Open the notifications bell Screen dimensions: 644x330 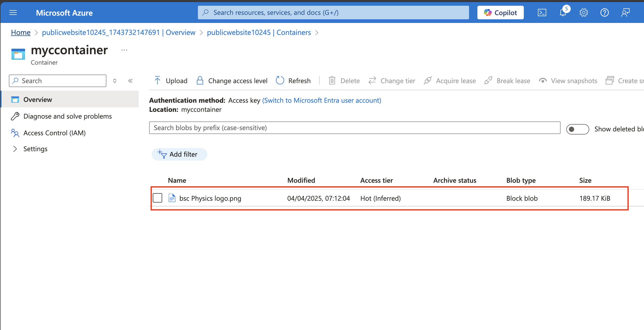563,13
